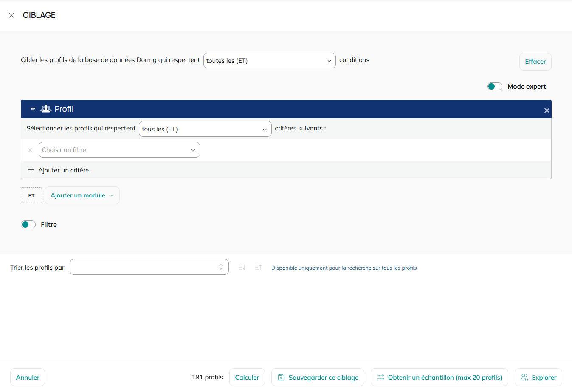Close the CIBLAGE panel with X icon
Image resolution: width=572 pixels, height=392 pixels.
point(11,15)
